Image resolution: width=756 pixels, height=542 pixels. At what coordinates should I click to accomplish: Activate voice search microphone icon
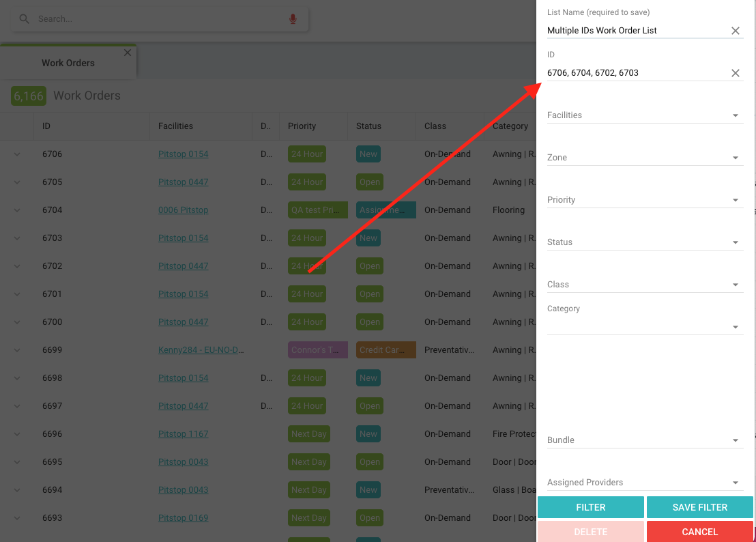pos(293,19)
